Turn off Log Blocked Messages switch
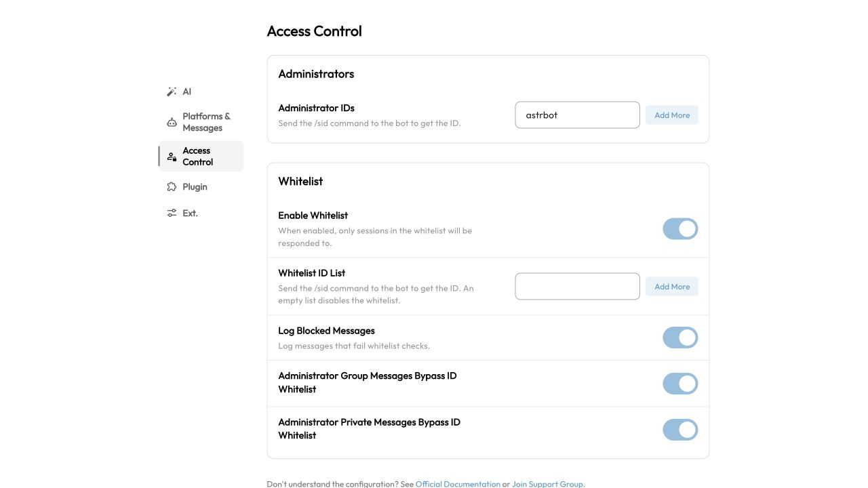The image size is (868, 488). coord(680,338)
